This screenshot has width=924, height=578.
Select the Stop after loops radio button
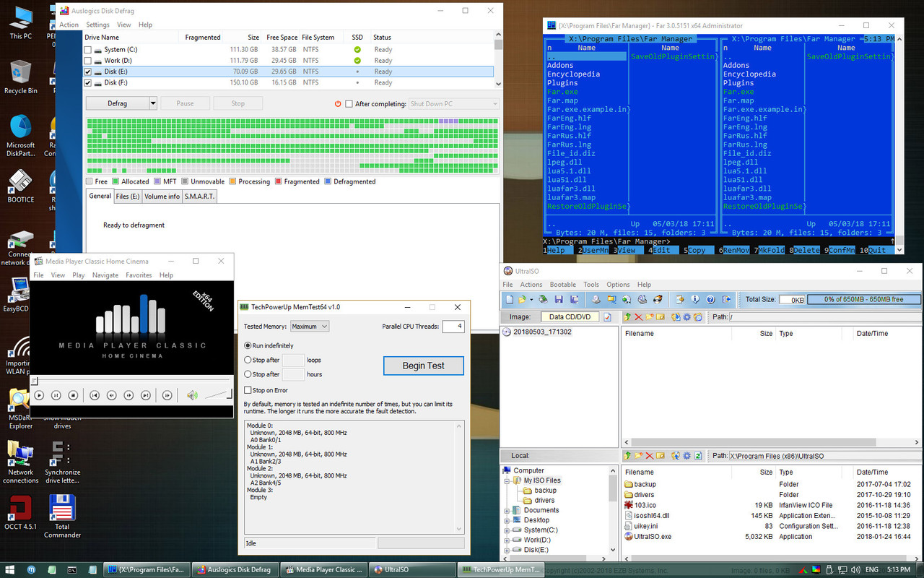coord(248,360)
